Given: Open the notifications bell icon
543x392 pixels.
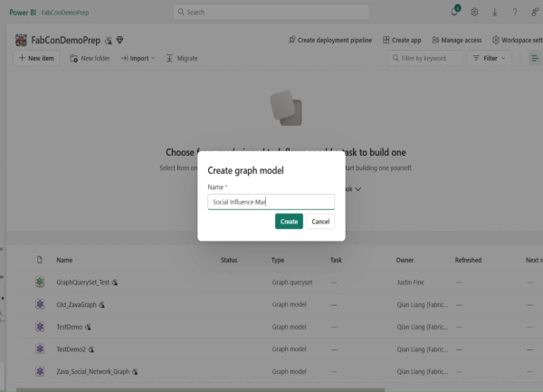Looking at the screenshot, I should click(x=454, y=12).
